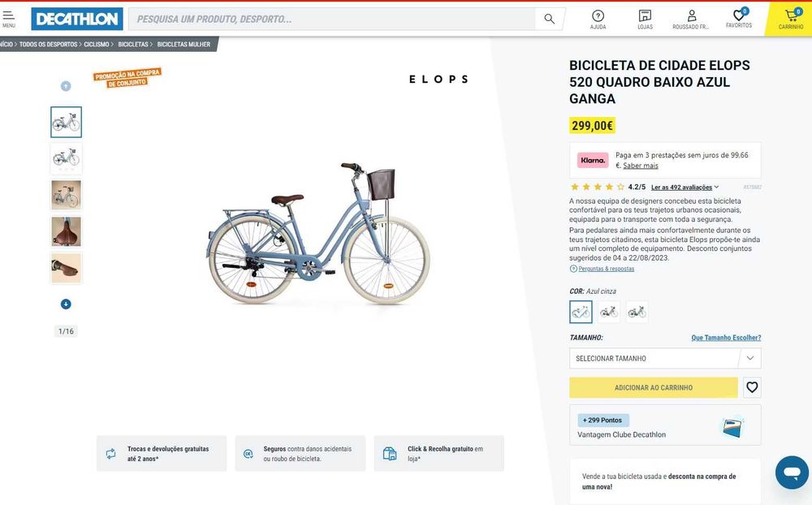
Task: Open the Lojas store locator icon
Action: (645, 19)
